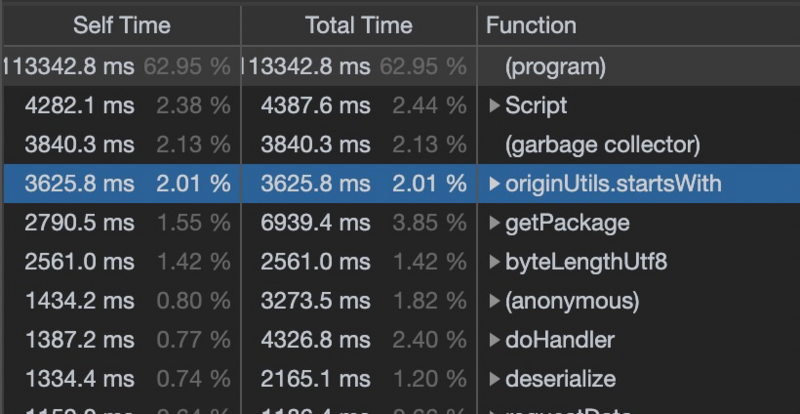
Task: Expand the getPackage call tree
Action: [x=495, y=222]
